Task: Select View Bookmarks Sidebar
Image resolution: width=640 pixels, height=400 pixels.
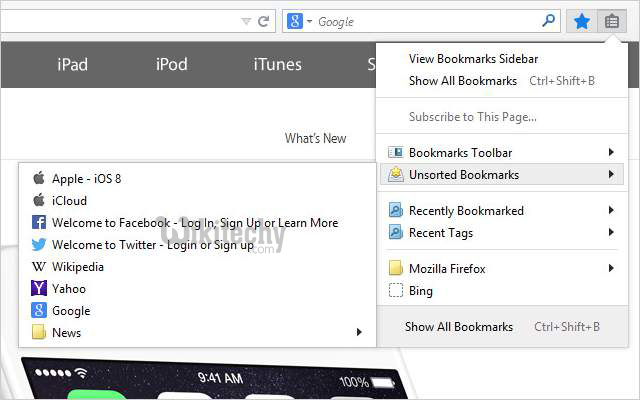Action: click(x=473, y=59)
